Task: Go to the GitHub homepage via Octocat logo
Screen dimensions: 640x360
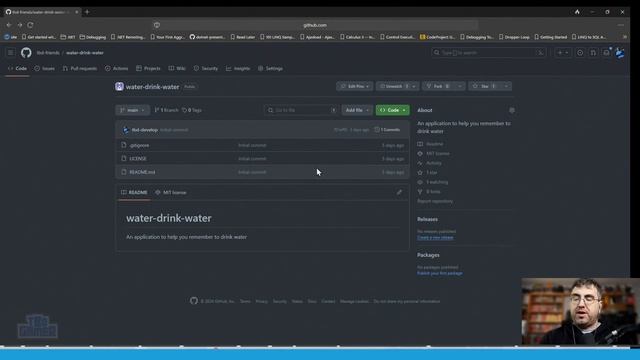Action: point(26,53)
